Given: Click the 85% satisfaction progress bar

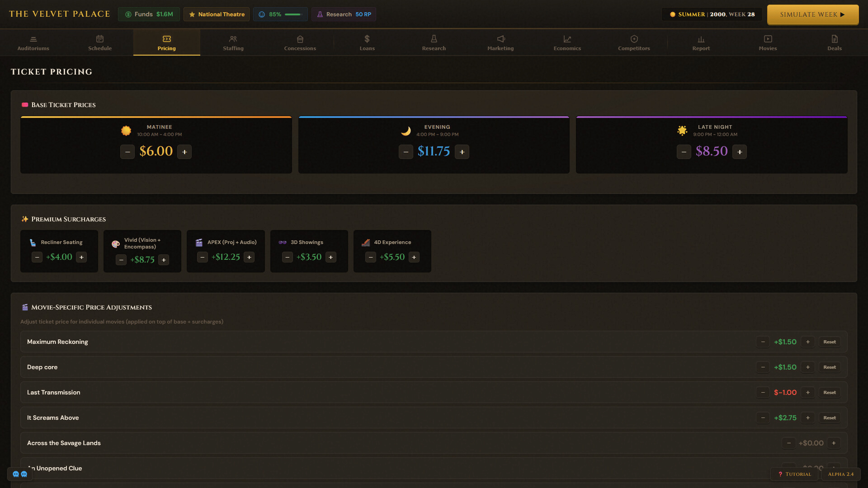Looking at the screenshot, I should (293, 14).
